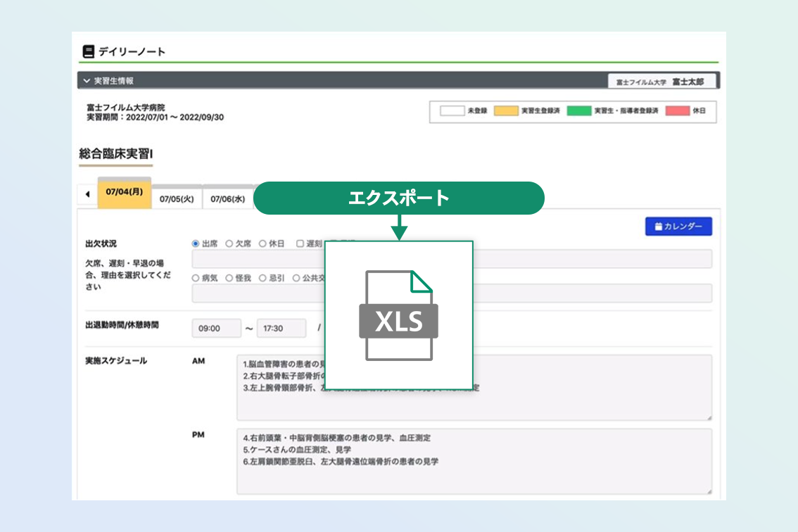Click the 09:00 start time field
The height and width of the screenshot is (532, 798).
[216, 329]
